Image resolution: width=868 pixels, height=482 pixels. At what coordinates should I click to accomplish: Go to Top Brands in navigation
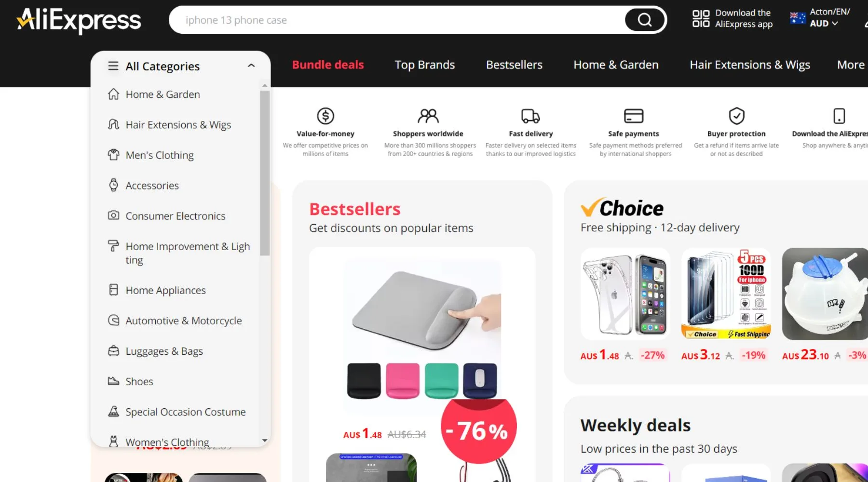425,65
